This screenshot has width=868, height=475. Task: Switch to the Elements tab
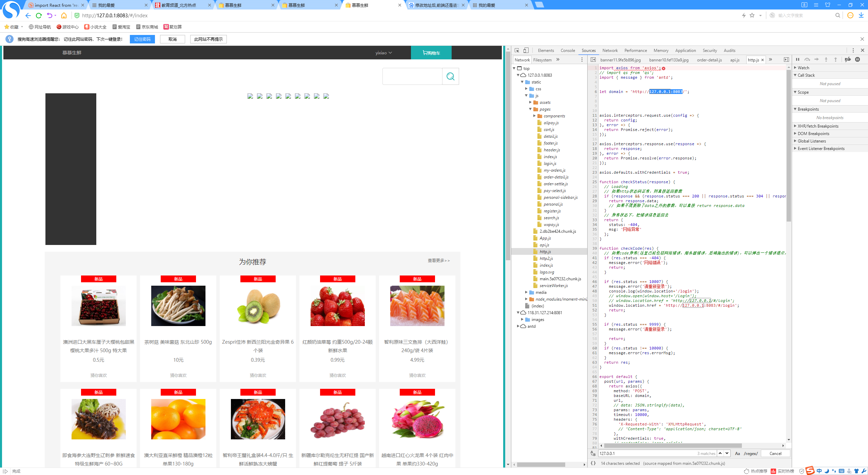pos(546,51)
